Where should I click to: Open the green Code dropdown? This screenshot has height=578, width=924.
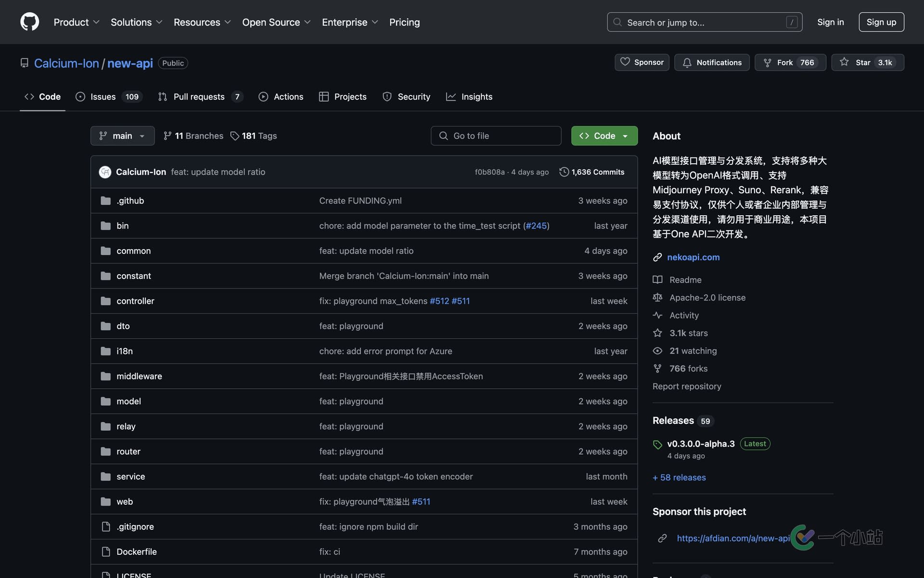(x=604, y=136)
